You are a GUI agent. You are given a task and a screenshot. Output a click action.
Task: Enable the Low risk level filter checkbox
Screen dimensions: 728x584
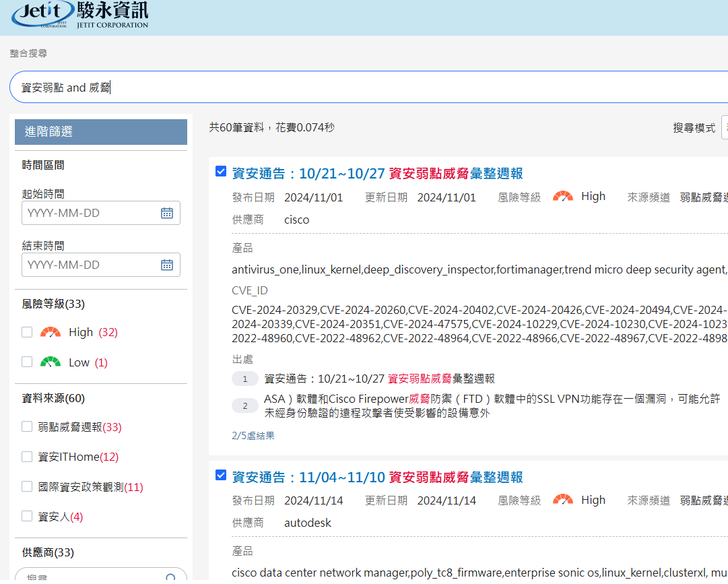click(x=27, y=362)
